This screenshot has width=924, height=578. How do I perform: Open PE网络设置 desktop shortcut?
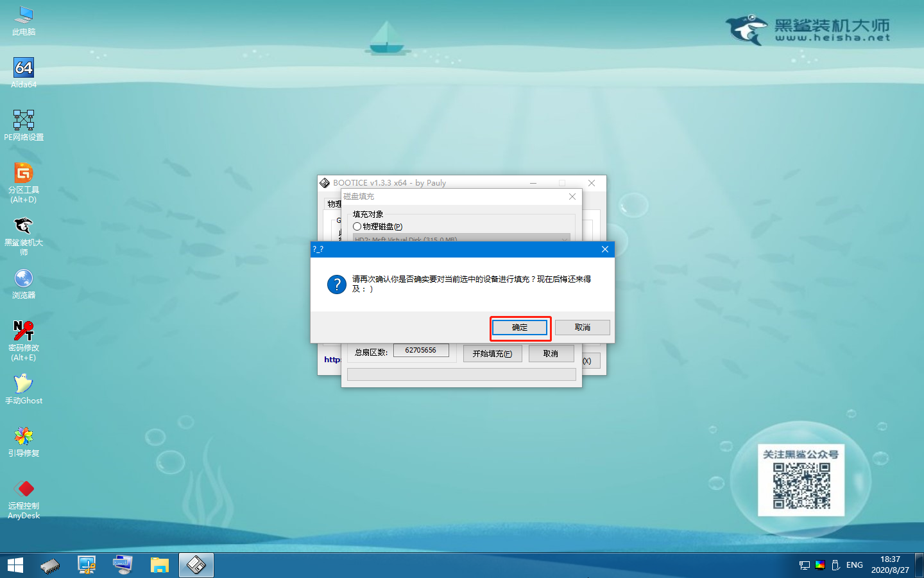(x=24, y=125)
